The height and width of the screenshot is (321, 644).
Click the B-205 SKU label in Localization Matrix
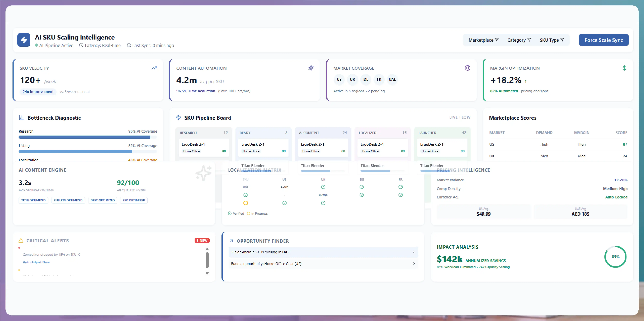tap(323, 195)
